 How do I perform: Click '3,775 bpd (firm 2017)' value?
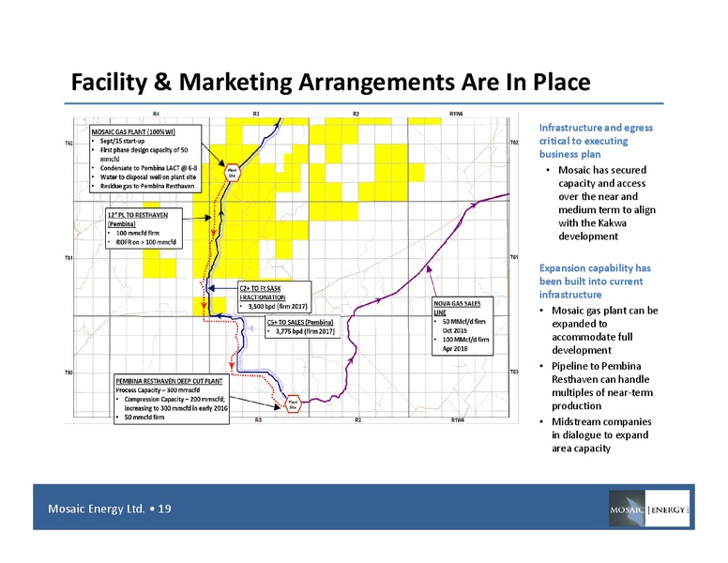[x=305, y=331]
